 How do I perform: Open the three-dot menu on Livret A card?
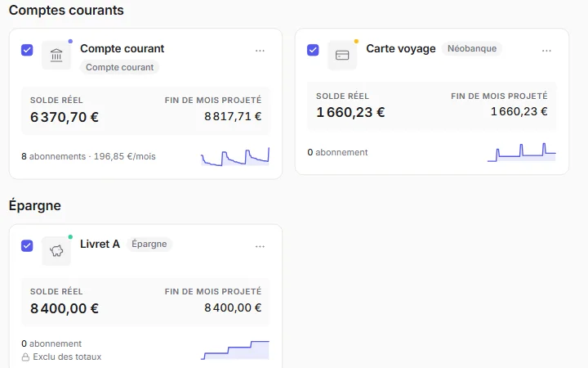click(260, 247)
